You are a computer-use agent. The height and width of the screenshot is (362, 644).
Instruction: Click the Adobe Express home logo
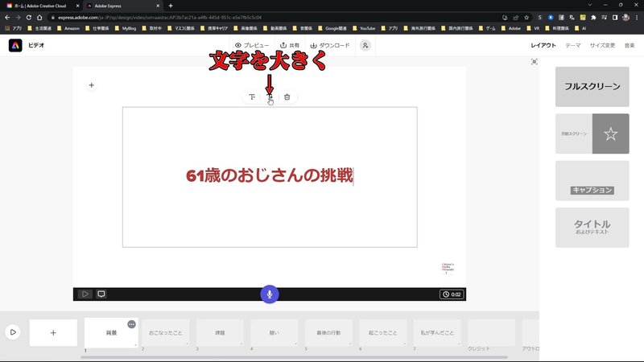click(15, 45)
